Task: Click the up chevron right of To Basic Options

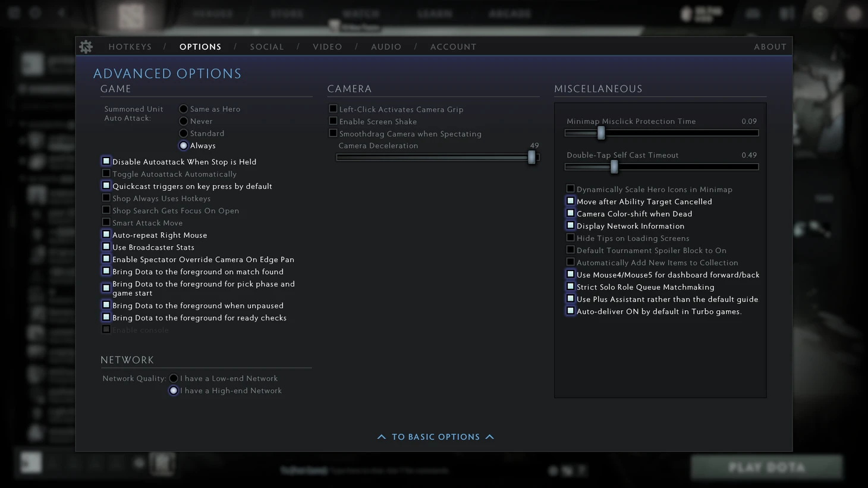Action: pos(490,437)
